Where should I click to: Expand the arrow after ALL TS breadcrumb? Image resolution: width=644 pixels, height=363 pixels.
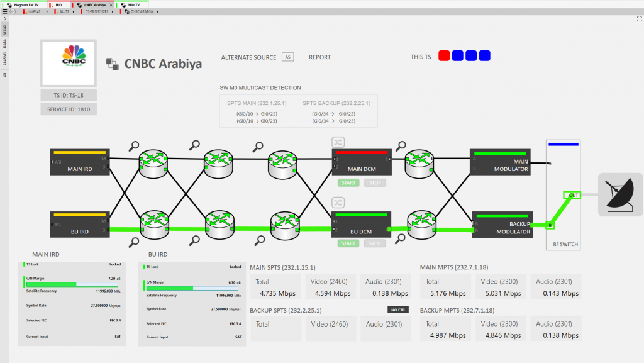(74, 11)
